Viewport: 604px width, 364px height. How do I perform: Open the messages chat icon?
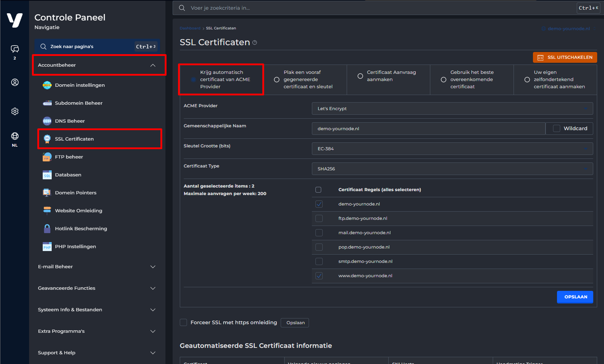(15, 49)
